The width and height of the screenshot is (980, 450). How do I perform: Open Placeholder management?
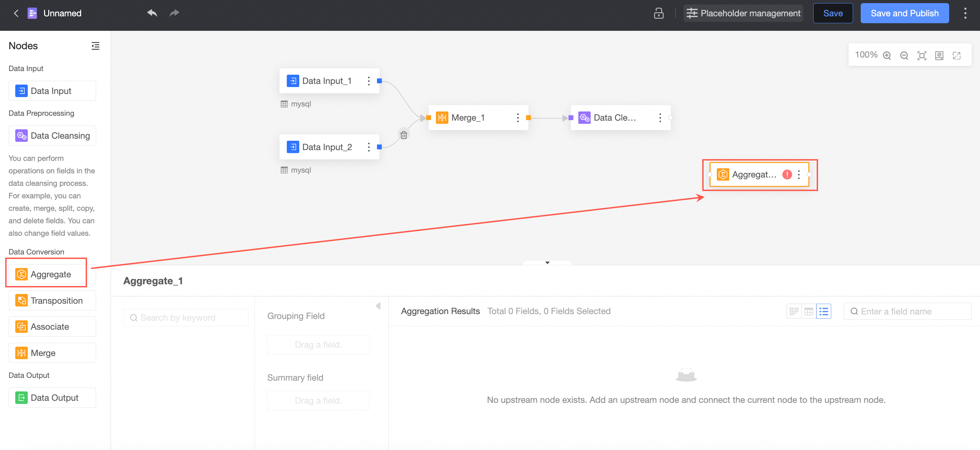(743, 13)
